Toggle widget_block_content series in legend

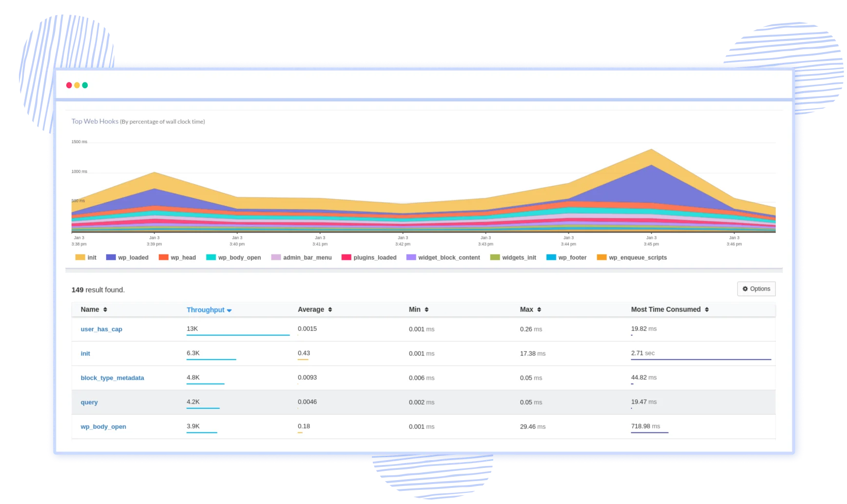click(x=443, y=257)
